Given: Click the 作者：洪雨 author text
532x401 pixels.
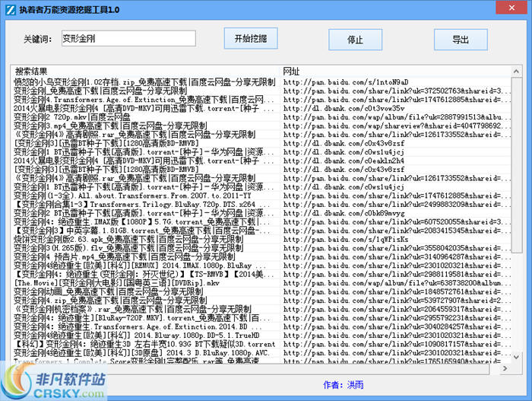Looking at the screenshot, I should point(344,385).
